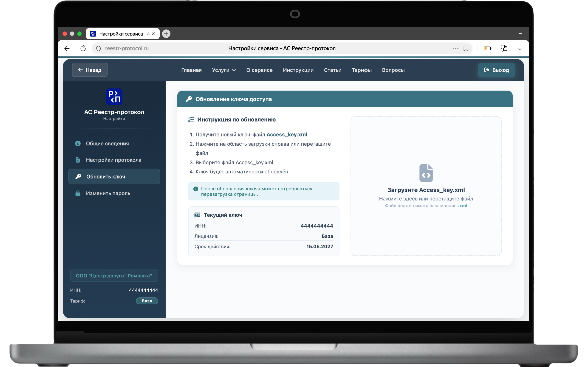Click the XML file upload icon
Viewport: 588px width, 367px height.
[426, 173]
